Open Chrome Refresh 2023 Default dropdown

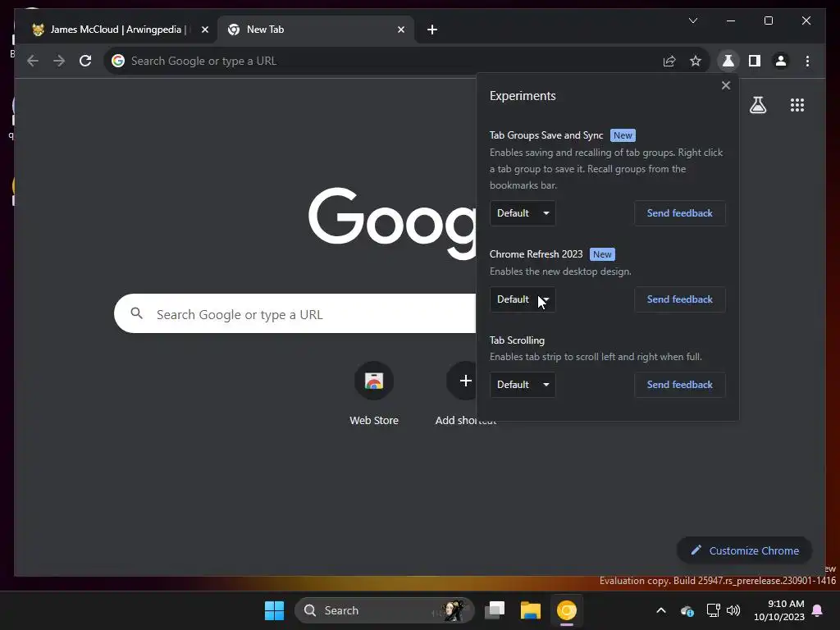[x=523, y=299]
